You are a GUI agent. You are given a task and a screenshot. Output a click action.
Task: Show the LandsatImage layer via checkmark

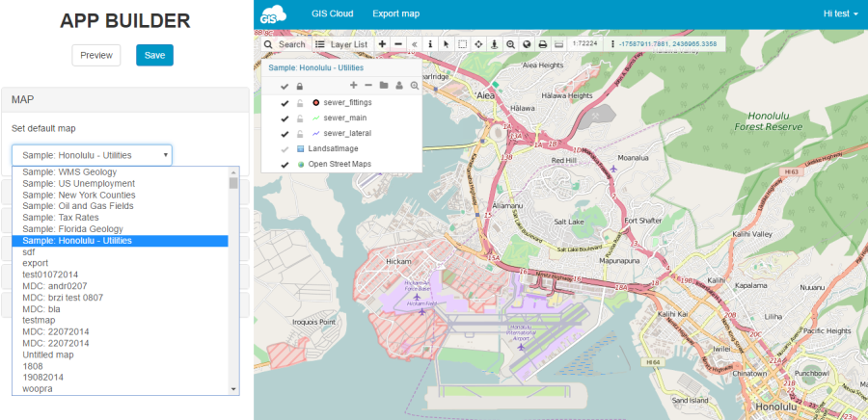(x=285, y=149)
